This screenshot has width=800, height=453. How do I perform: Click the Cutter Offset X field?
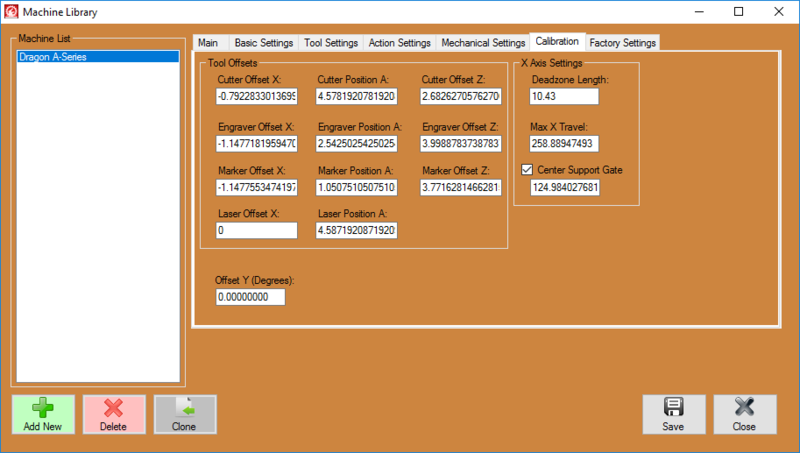[x=257, y=96]
